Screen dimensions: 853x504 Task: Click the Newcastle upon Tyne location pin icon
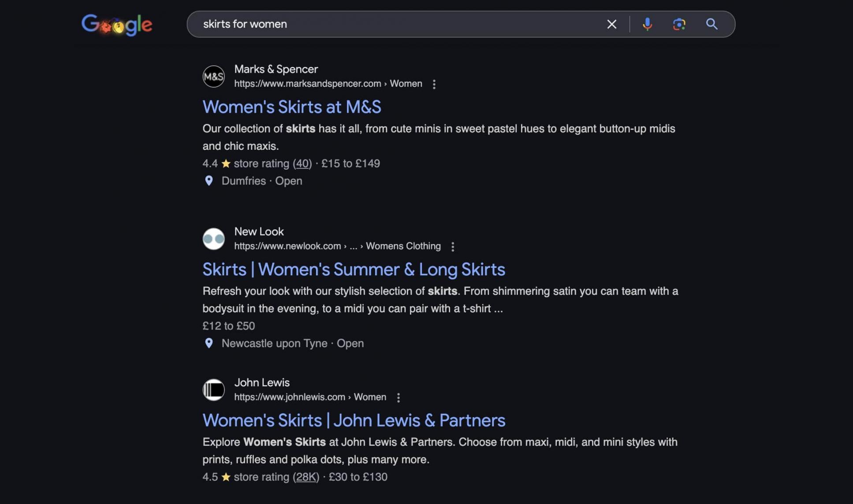tap(209, 343)
